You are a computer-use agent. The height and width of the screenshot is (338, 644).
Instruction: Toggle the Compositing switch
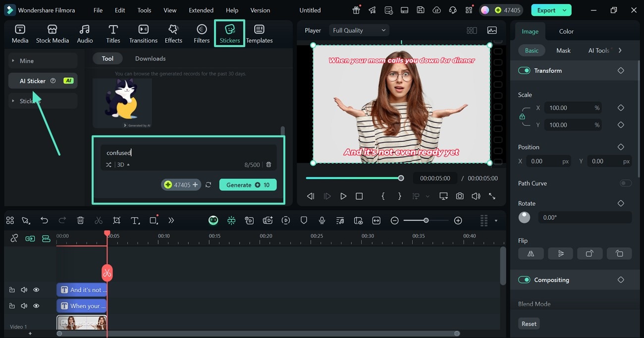(524, 280)
